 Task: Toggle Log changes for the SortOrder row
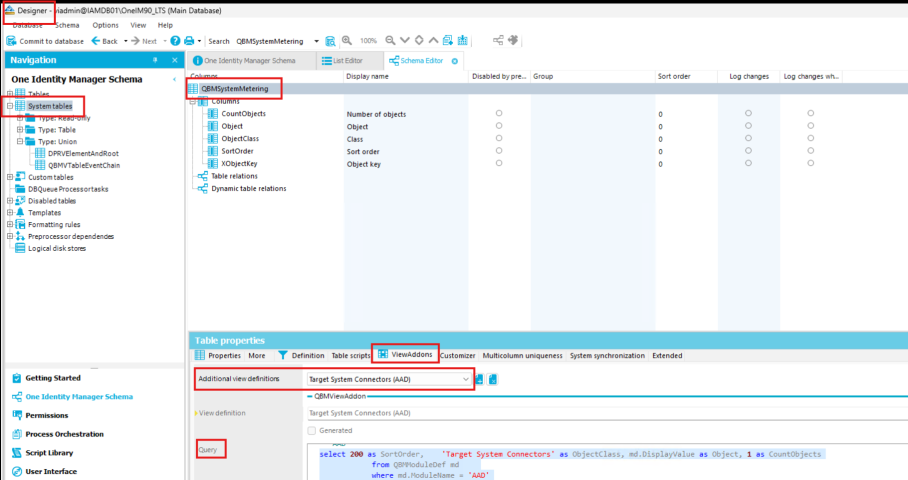[748, 151]
